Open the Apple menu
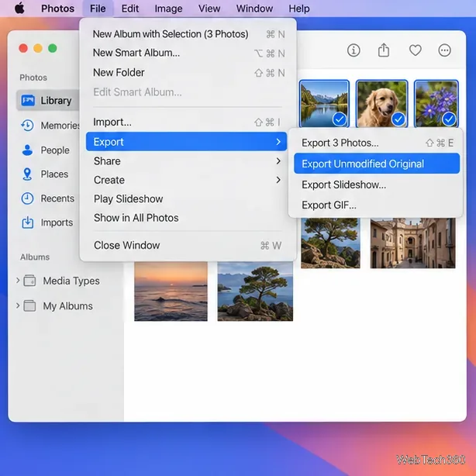 point(19,9)
